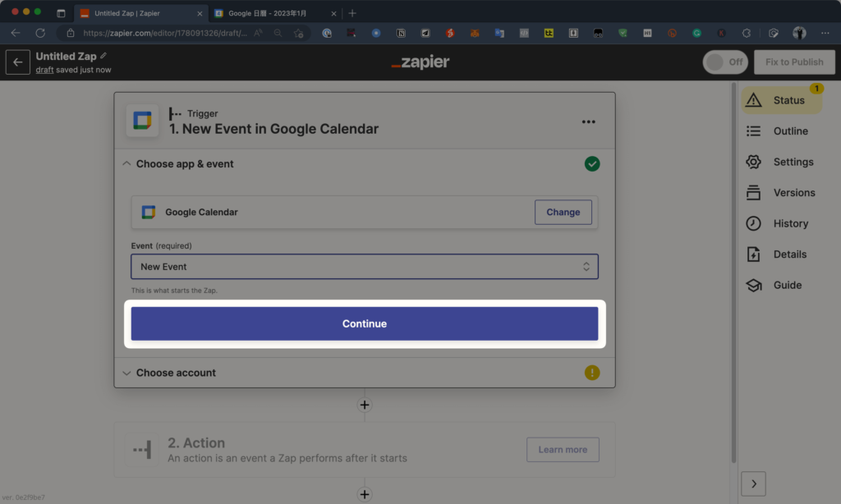The width and height of the screenshot is (841, 504).
Task: Click the zapier logo in header
Action: 420,62
